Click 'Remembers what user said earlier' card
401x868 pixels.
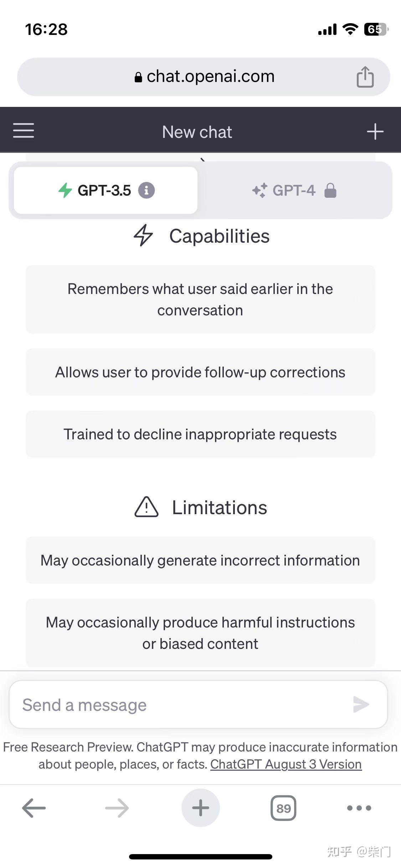tap(200, 299)
